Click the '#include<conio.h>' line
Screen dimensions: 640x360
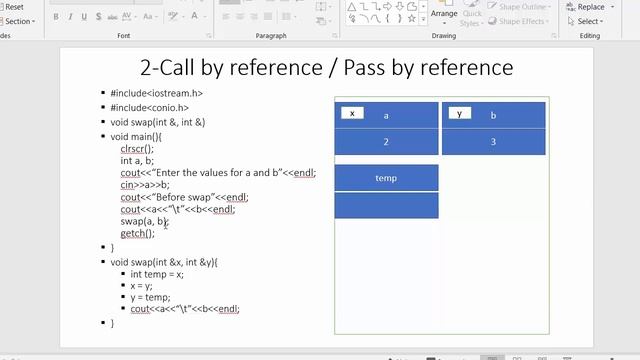[x=149, y=108]
